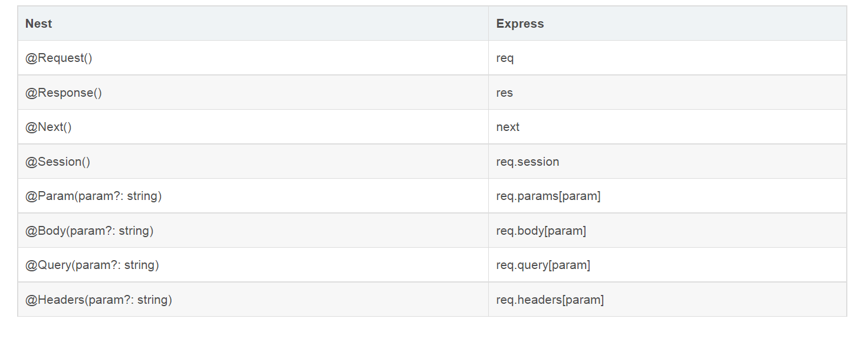Click the Nest column header
This screenshot has height=338, width=868.
click(x=39, y=24)
